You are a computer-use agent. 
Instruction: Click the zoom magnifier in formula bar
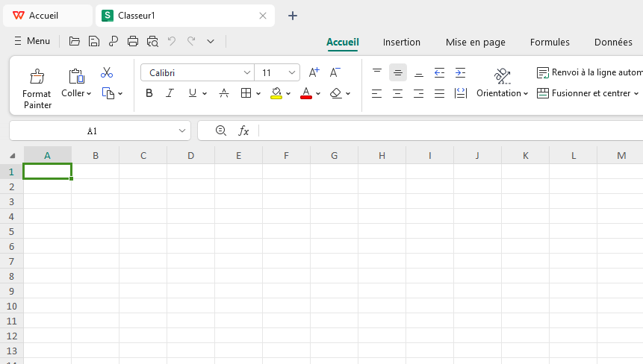coord(220,131)
